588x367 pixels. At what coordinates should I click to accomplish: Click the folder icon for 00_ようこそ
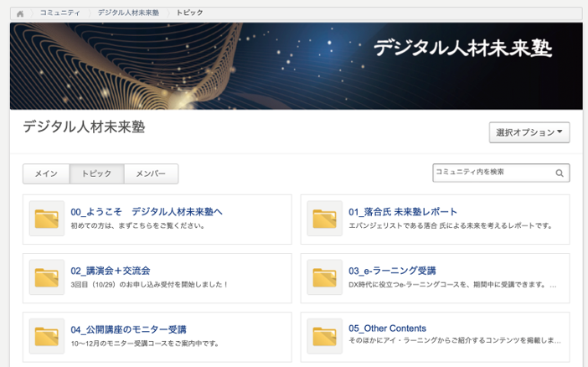click(x=47, y=219)
